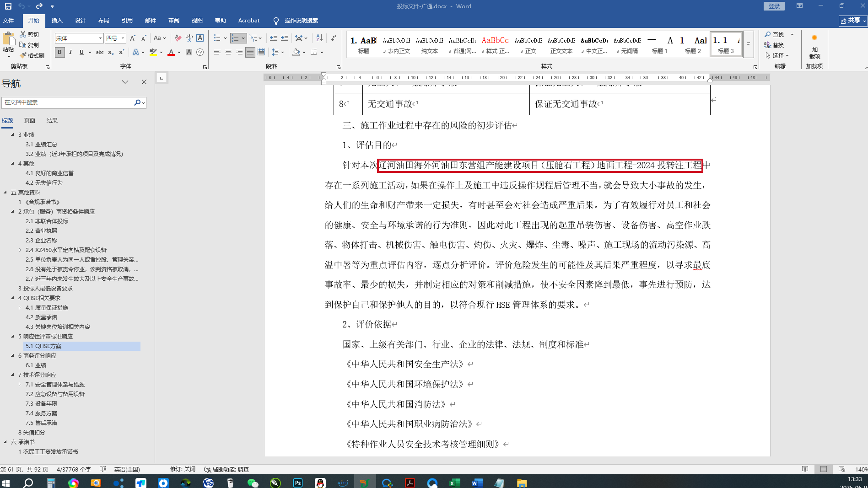Shrink font size with the smaller A icon

[x=144, y=38]
